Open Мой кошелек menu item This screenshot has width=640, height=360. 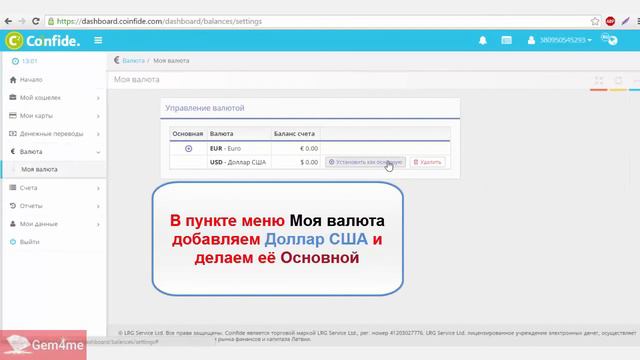click(40, 98)
